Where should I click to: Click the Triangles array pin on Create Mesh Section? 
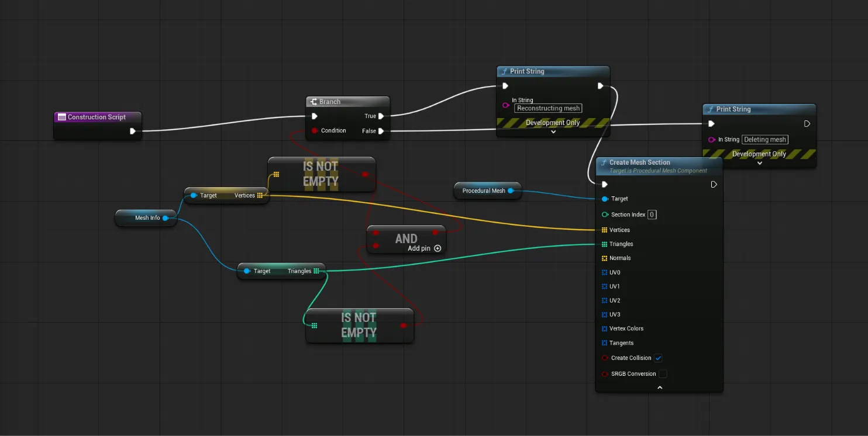605,244
